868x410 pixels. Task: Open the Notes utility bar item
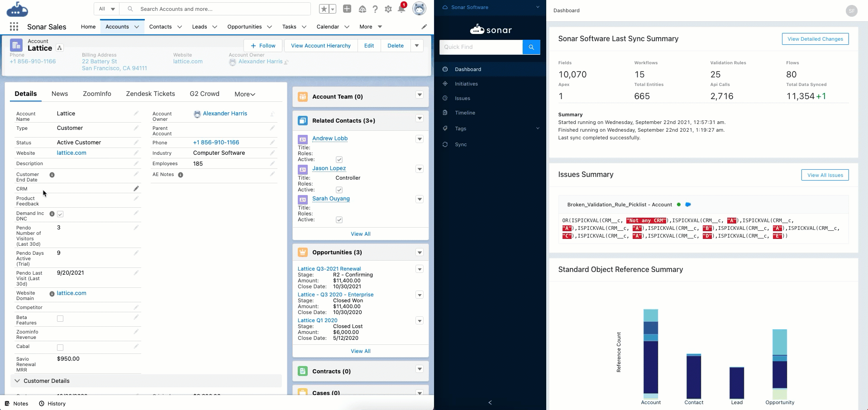[16, 404]
